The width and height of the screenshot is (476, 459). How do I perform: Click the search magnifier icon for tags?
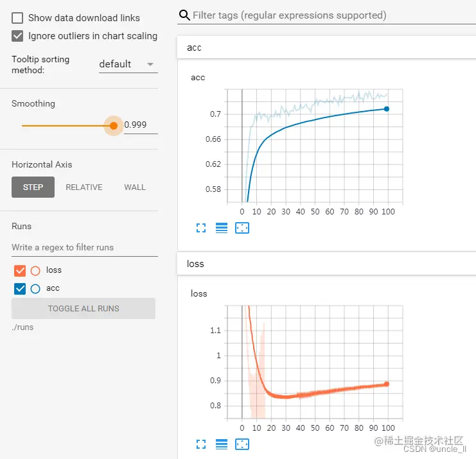tap(184, 15)
